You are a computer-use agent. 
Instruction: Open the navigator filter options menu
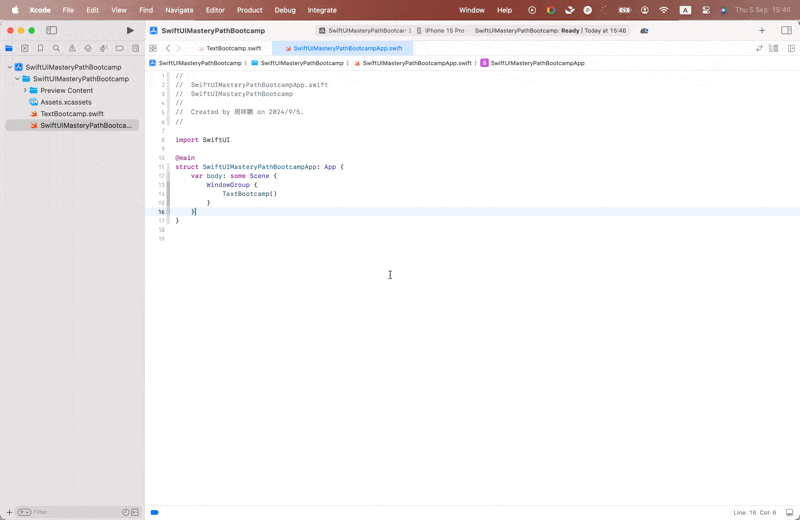(24, 512)
